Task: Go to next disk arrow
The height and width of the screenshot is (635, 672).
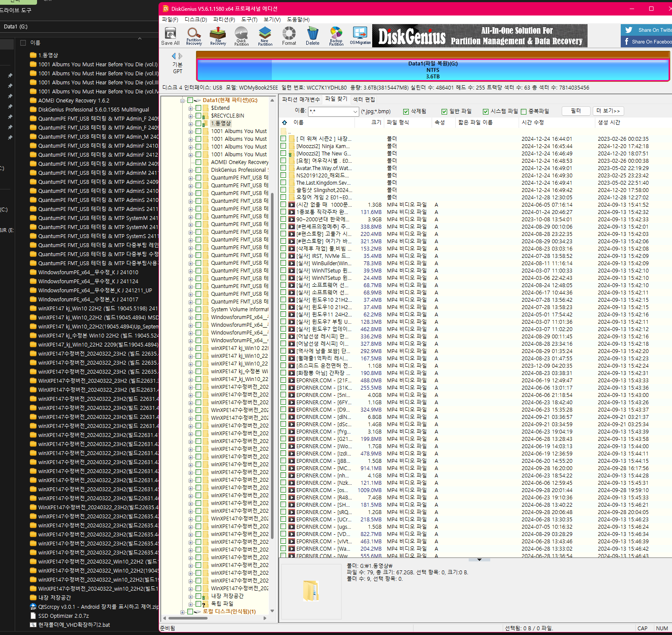Action: (x=180, y=56)
